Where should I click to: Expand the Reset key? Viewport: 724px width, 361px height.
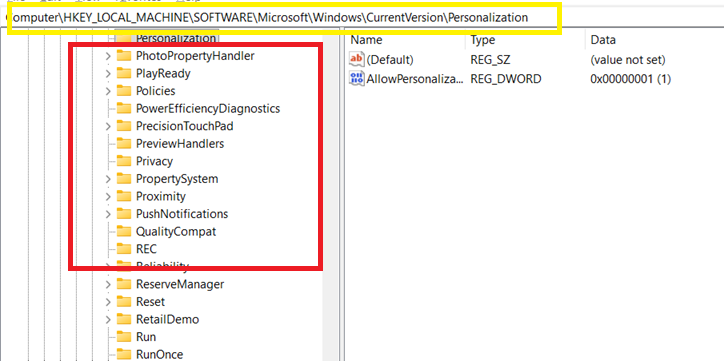(108, 302)
